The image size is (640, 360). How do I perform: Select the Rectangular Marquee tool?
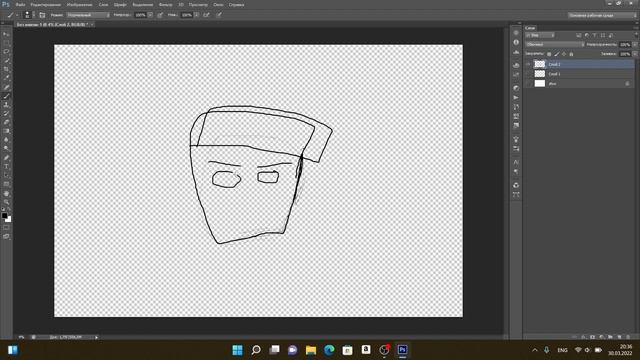6,43
